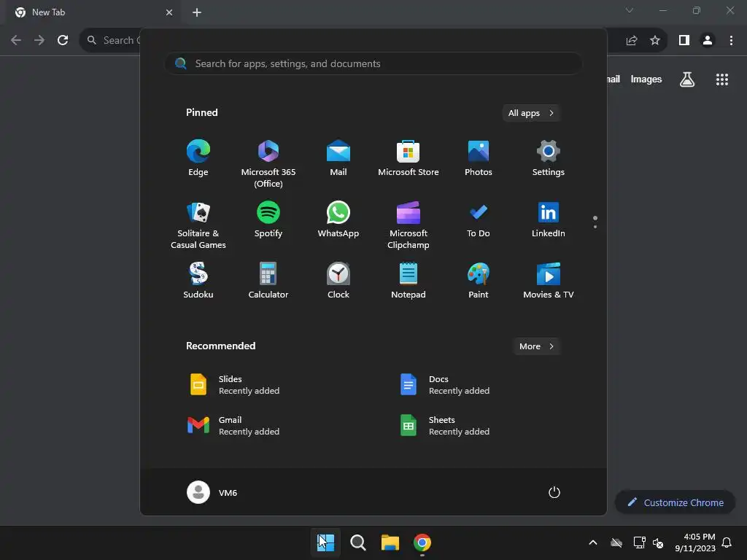
Task: Open the VM6 user account menu
Action: point(212,492)
